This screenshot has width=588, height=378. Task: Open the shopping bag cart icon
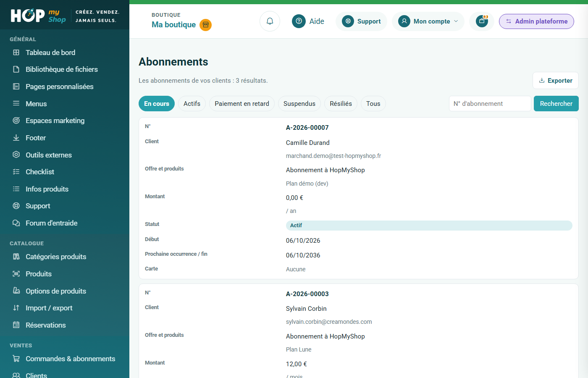coord(482,21)
